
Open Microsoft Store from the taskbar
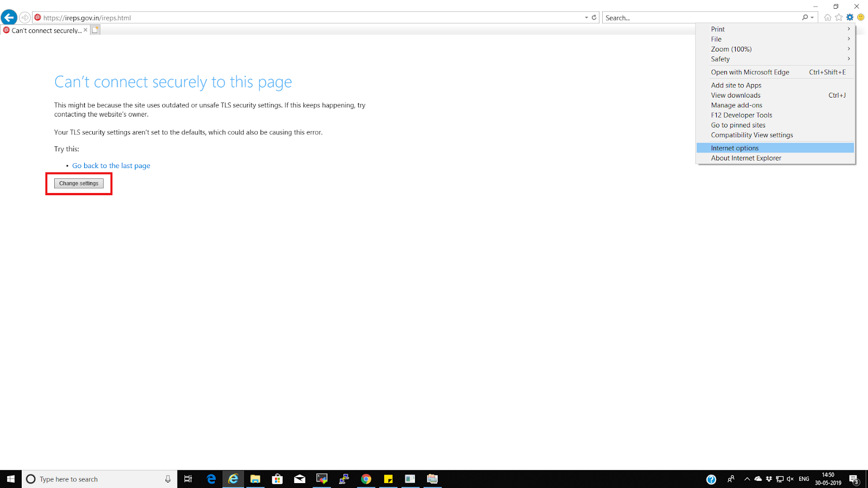point(277,479)
